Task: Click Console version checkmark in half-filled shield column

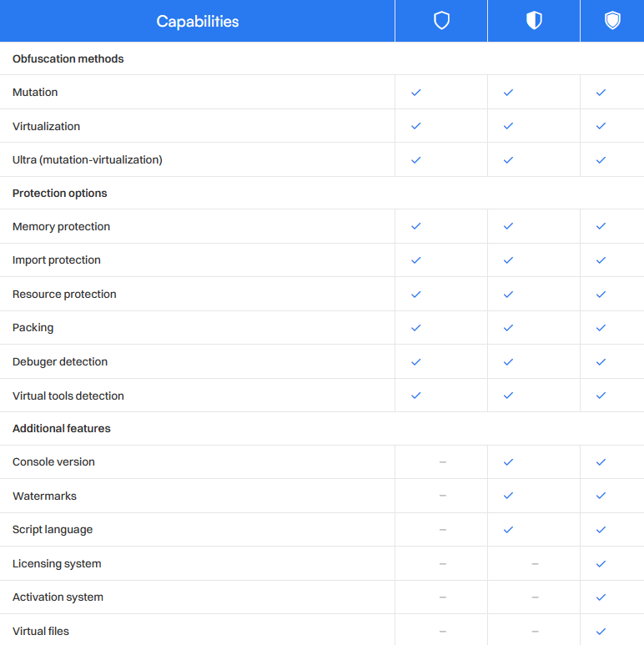Action: (509, 462)
